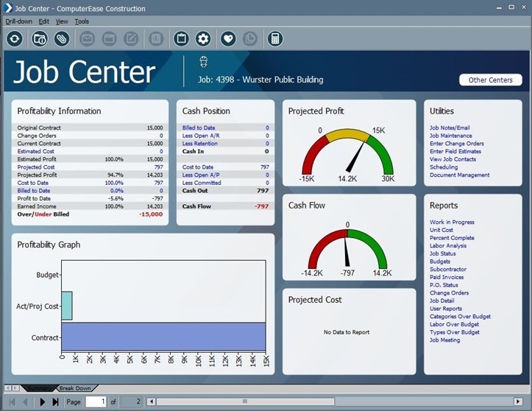Click the heart favorites icon
The width and height of the screenshot is (532, 411).
pos(228,38)
